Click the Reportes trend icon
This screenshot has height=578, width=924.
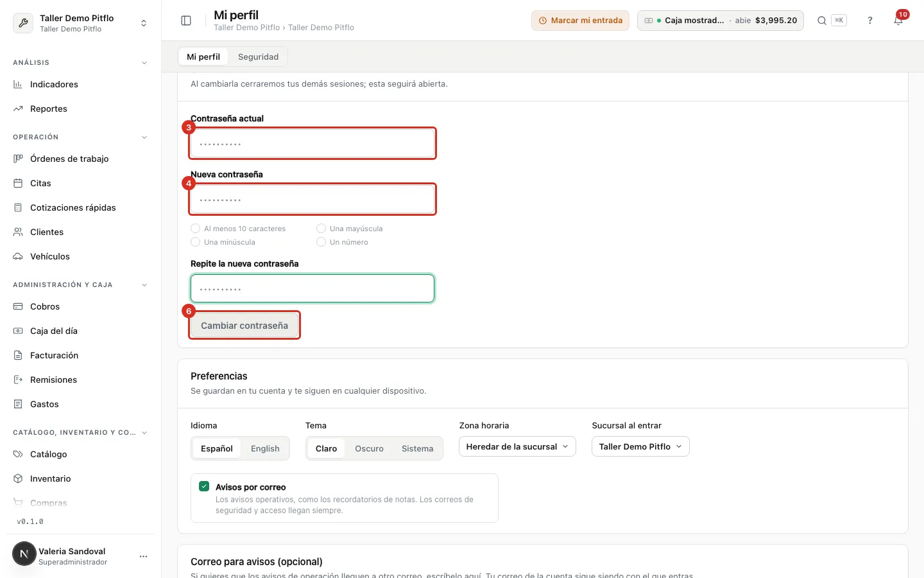pyautogui.click(x=18, y=109)
